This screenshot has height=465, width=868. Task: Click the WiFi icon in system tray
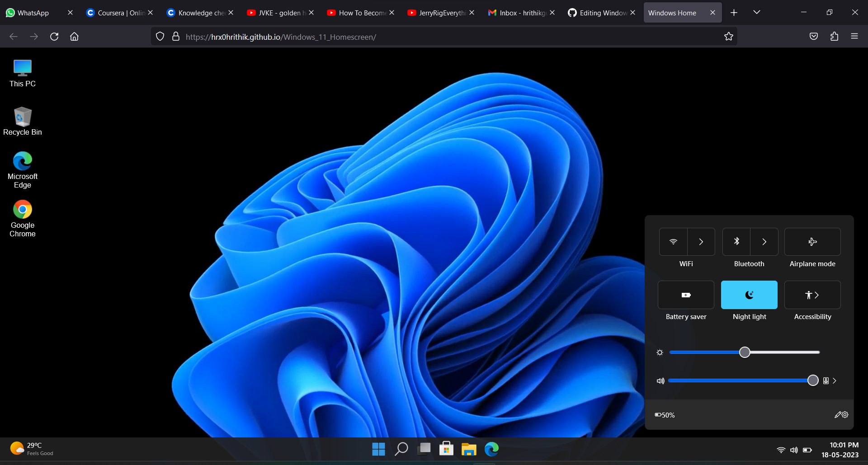pos(781,450)
